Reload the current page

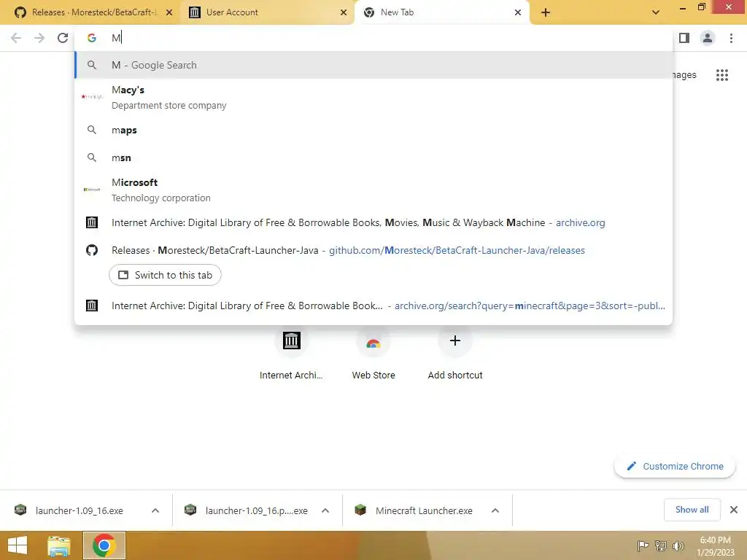(x=63, y=38)
